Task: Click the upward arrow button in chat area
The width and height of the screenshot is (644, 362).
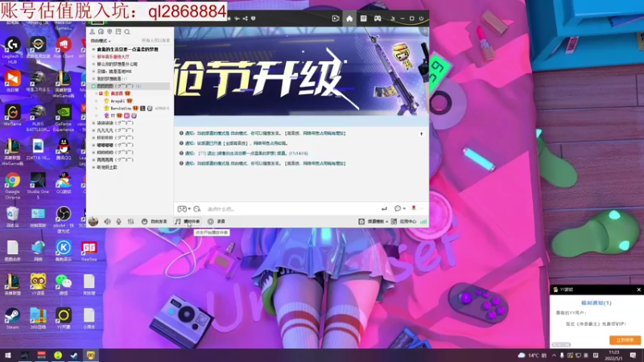Action: click(x=421, y=134)
